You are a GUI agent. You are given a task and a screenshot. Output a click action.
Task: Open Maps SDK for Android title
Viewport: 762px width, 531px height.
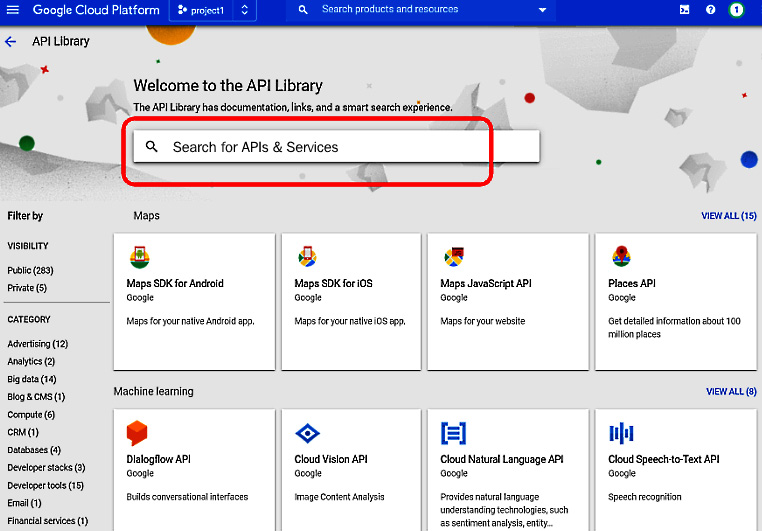point(175,283)
